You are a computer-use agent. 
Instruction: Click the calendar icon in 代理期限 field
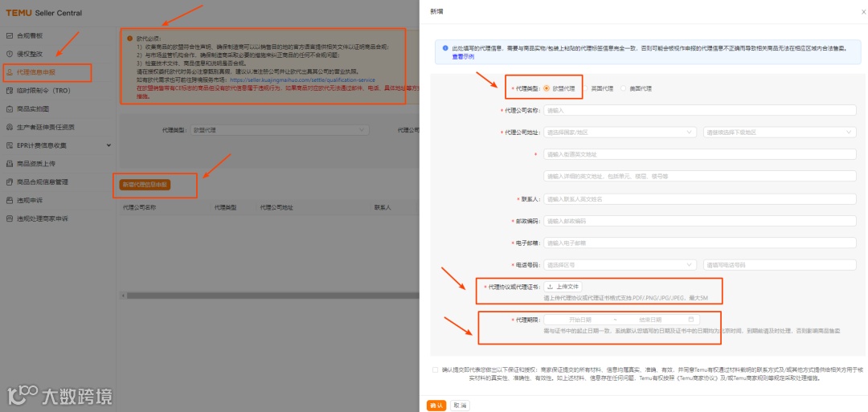[x=691, y=320]
